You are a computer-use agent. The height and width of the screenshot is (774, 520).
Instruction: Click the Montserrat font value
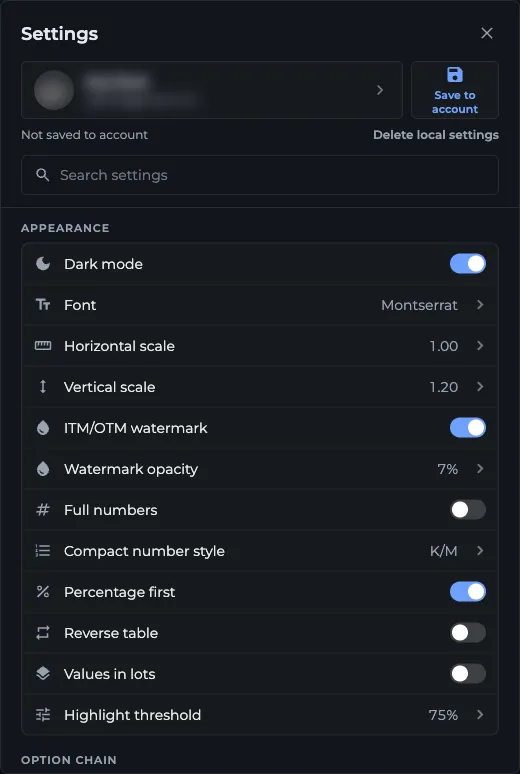coord(419,306)
